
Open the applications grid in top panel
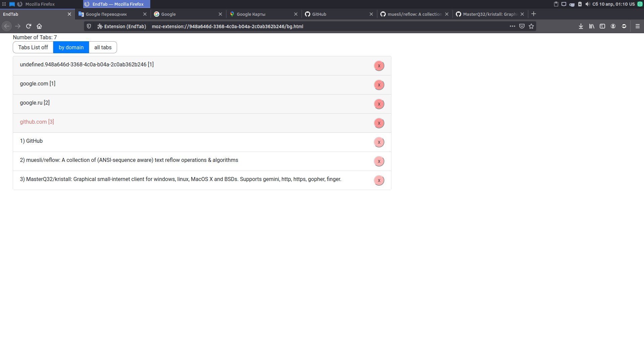(x=4, y=4)
